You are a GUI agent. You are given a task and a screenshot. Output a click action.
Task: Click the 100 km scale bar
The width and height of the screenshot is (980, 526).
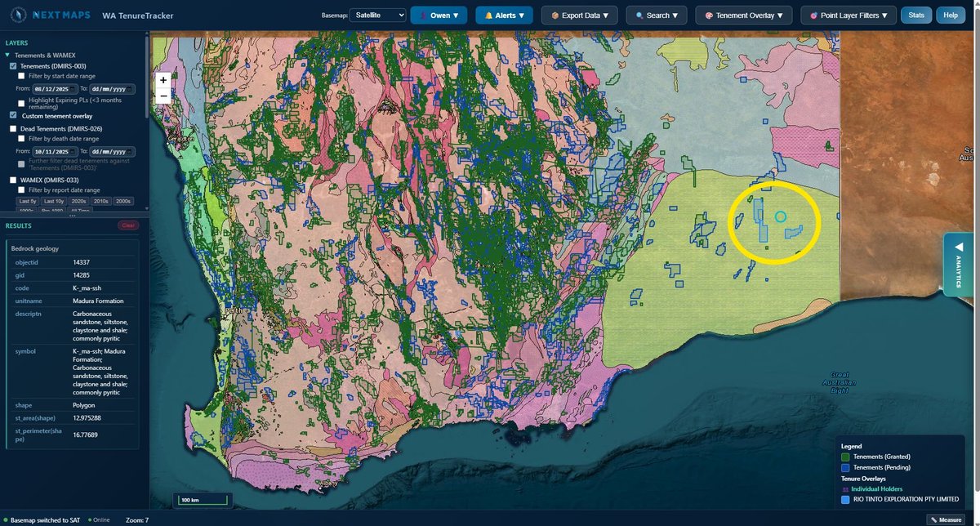[203, 501]
